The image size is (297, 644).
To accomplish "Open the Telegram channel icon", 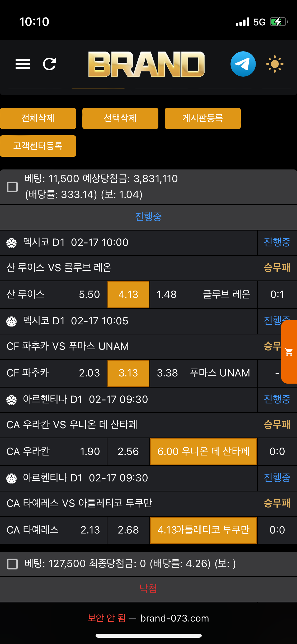I will pyautogui.click(x=243, y=64).
